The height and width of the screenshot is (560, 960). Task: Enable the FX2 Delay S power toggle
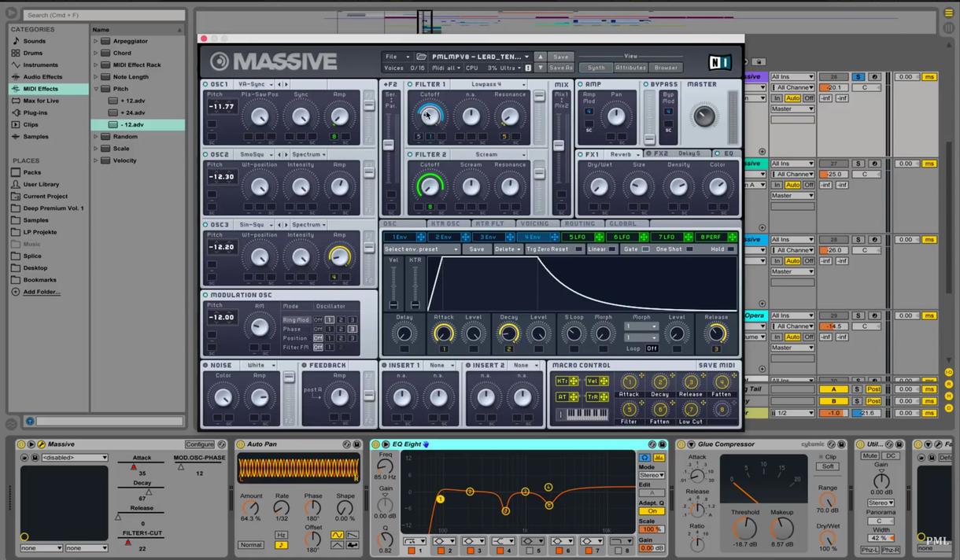(648, 153)
